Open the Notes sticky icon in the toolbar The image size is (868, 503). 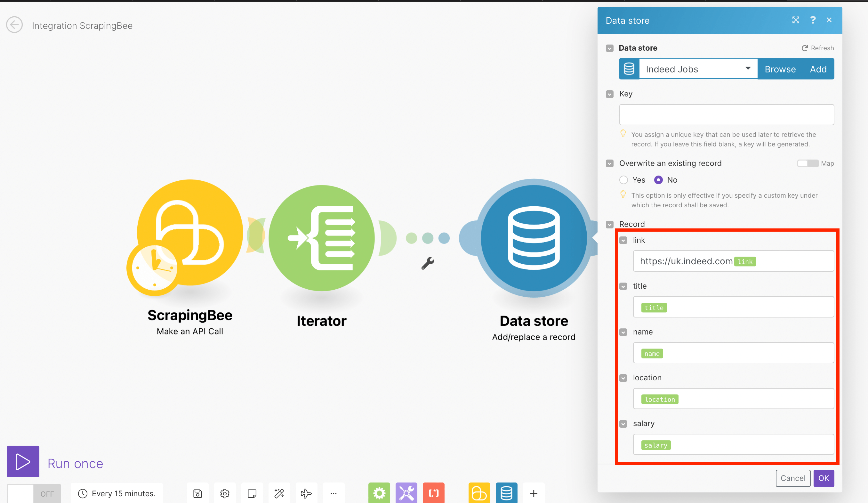point(252,493)
